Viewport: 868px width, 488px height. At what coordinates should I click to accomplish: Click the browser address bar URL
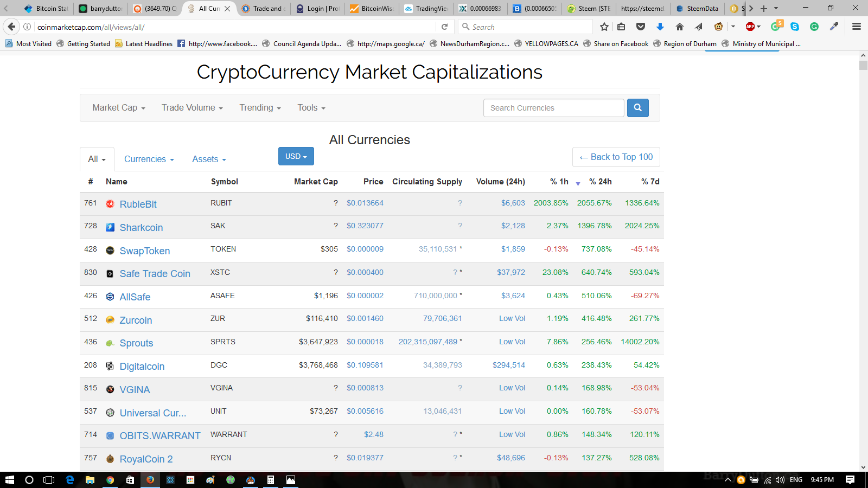tap(233, 27)
